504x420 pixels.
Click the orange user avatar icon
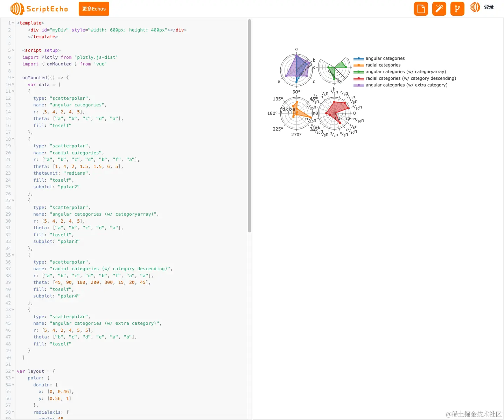click(x=475, y=7)
